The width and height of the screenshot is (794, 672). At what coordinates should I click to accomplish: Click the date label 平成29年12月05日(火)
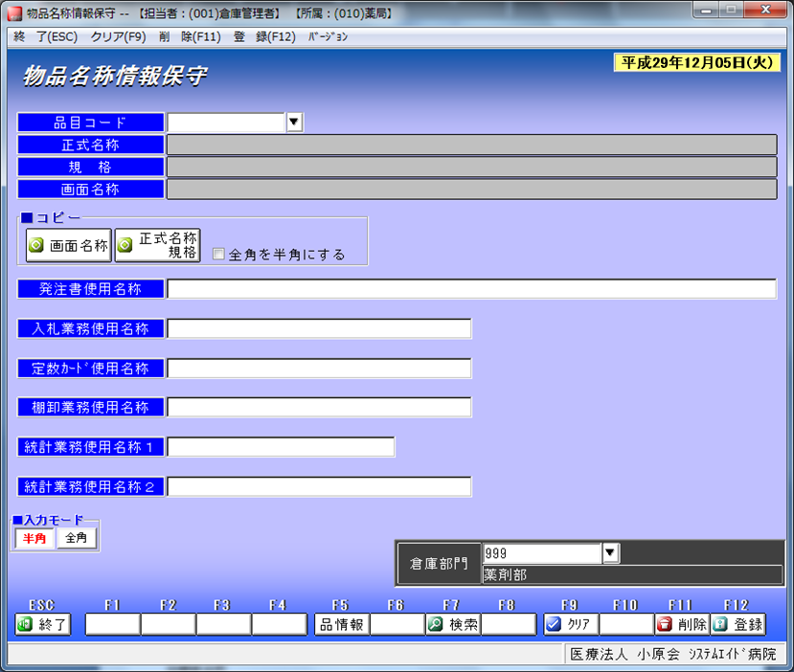coord(697,63)
